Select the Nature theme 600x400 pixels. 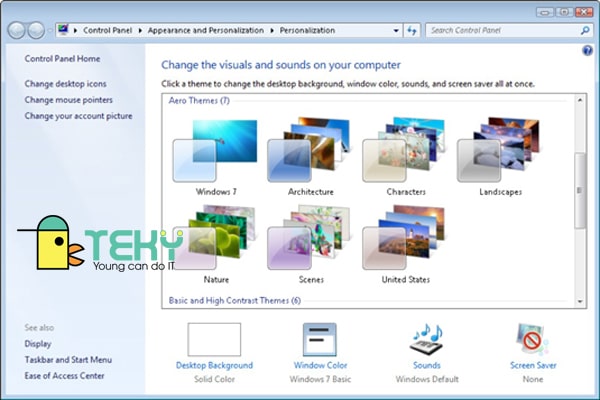point(215,244)
